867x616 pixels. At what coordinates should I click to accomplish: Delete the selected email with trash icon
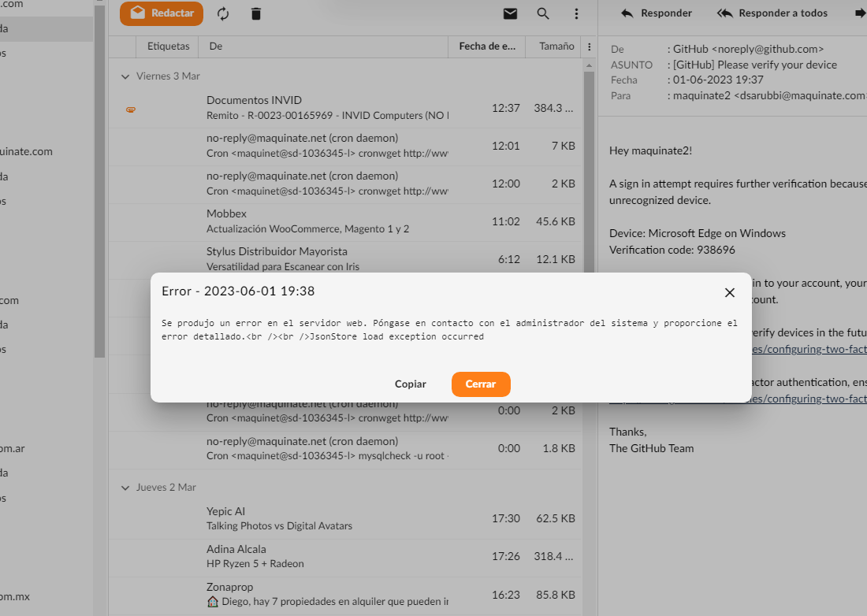tap(255, 13)
